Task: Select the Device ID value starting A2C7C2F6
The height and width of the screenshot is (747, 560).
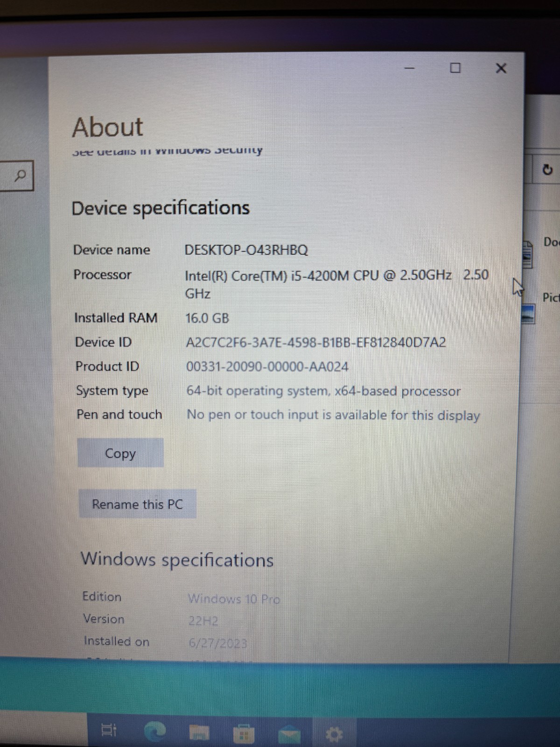Action: [x=316, y=343]
